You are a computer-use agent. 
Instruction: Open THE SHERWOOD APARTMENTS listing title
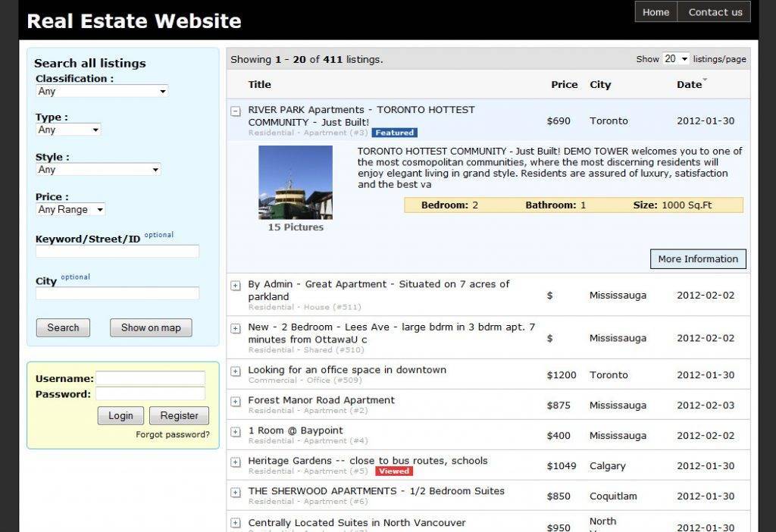tap(376, 491)
